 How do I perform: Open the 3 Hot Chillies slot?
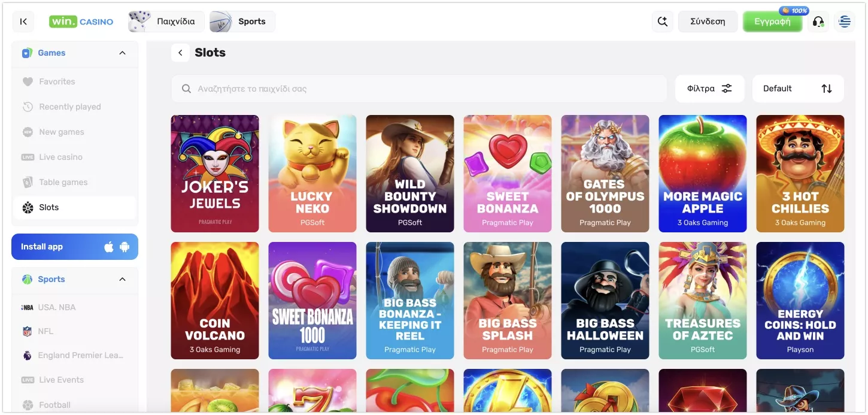coord(800,174)
